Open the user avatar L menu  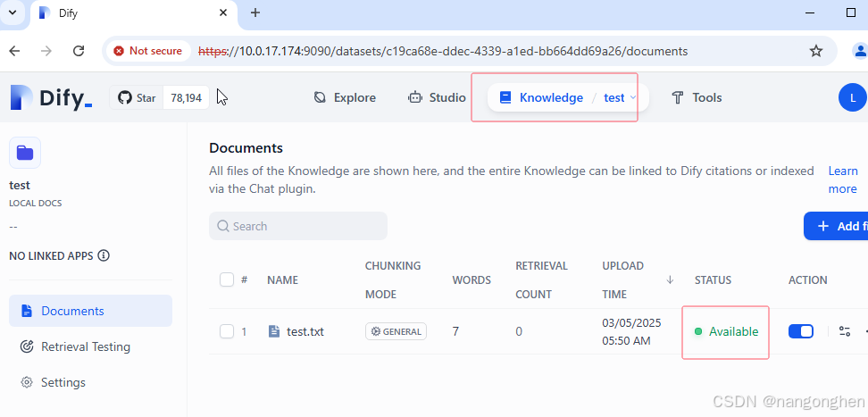point(853,97)
